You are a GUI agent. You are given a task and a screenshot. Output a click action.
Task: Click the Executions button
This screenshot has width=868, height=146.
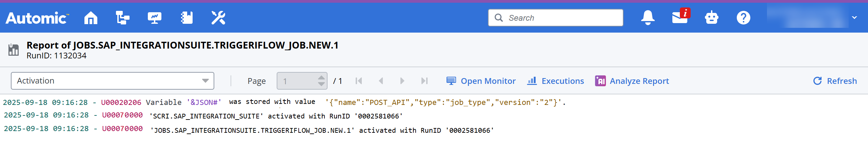tap(555, 81)
